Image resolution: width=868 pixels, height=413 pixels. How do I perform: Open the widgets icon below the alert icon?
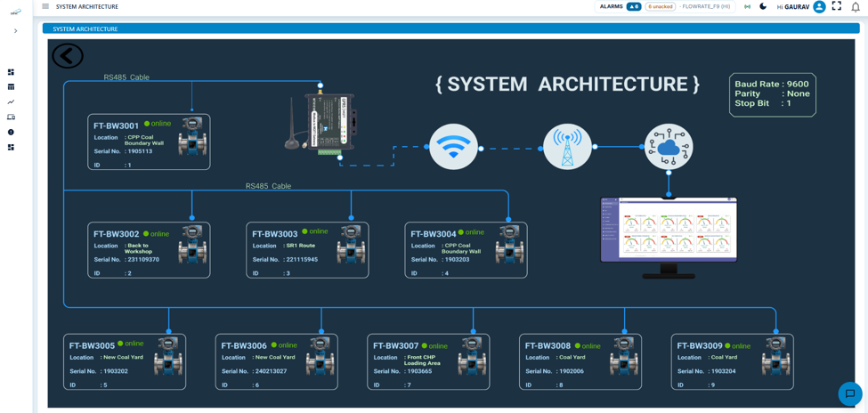11,147
